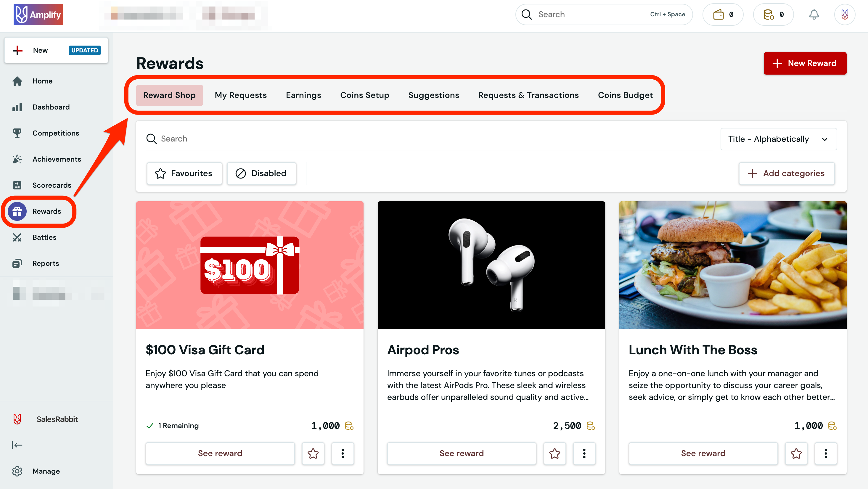Open more options on $100 Visa Gift Card
The height and width of the screenshot is (489, 868).
click(x=342, y=453)
